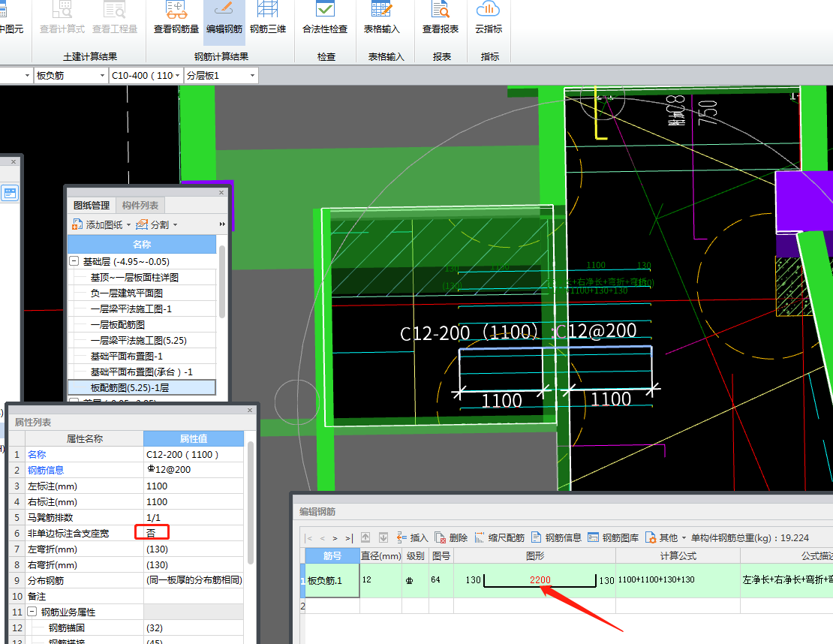833x644 pixels.
Task: Run 合法性检查
Action: coord(325,19)
